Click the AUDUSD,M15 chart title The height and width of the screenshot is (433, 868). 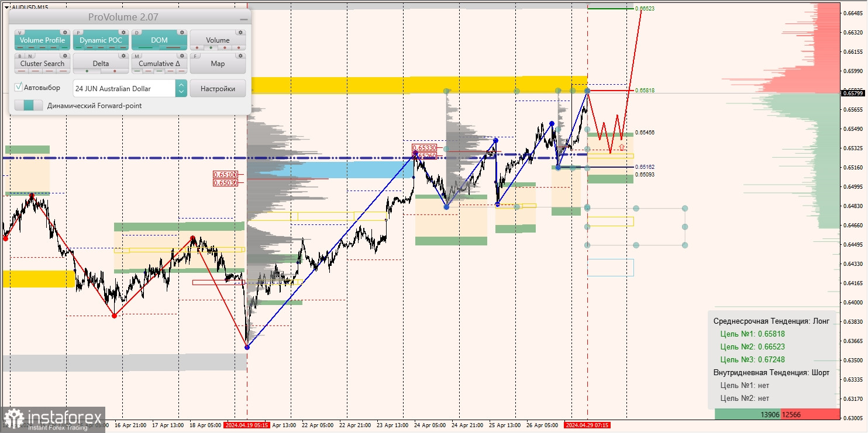coord(30,6)
